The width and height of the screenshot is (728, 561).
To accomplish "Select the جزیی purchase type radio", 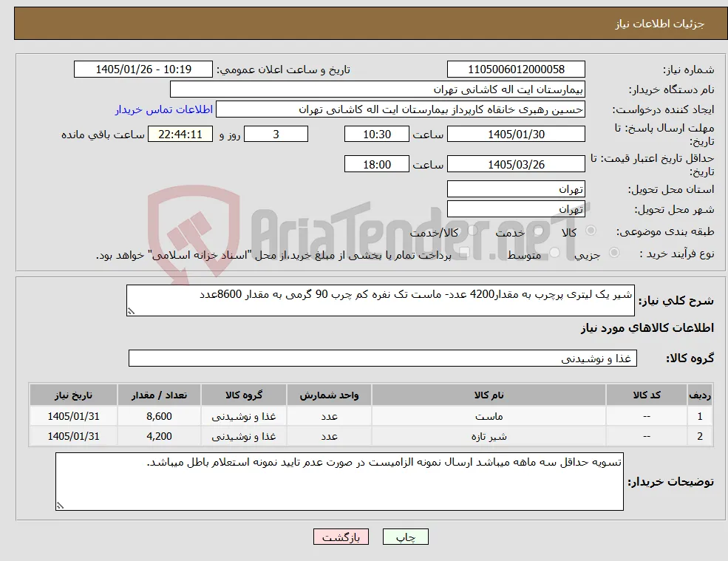I will point(614,253).
